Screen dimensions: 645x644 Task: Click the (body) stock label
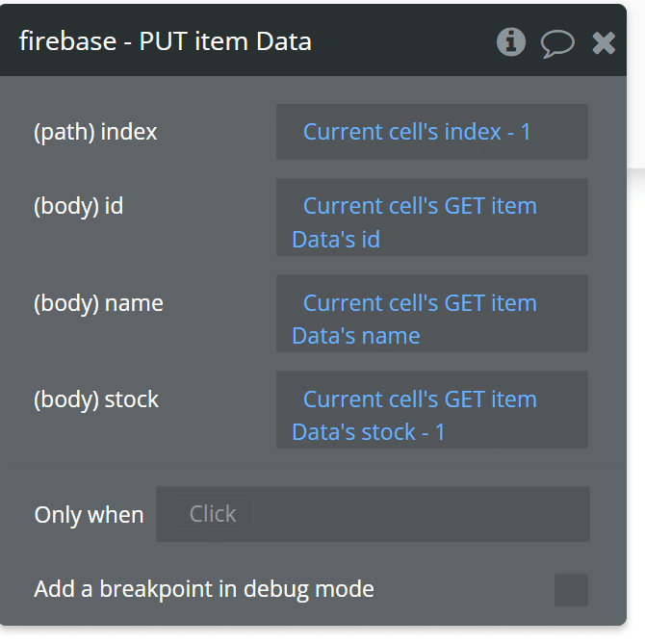point(96,399)
